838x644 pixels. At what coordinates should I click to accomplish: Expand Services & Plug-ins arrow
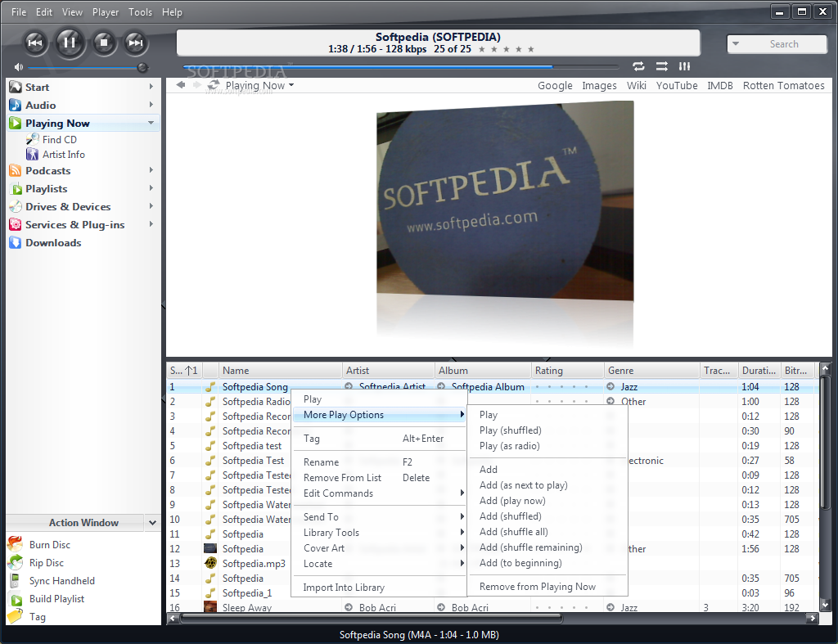[151, 224]
